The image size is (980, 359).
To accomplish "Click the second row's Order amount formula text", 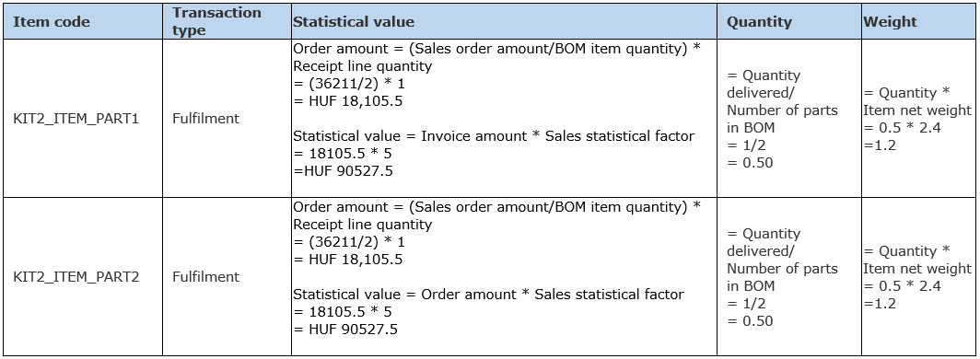I will tap(497, 214).
